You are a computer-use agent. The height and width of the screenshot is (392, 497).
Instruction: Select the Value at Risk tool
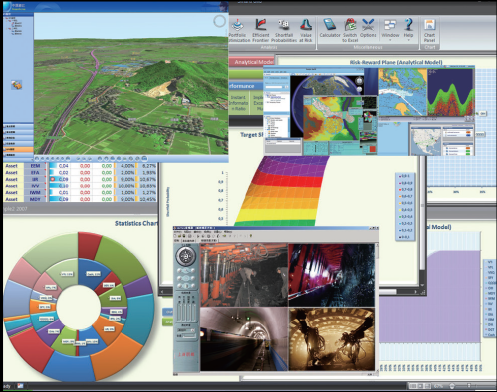[306, 30]
